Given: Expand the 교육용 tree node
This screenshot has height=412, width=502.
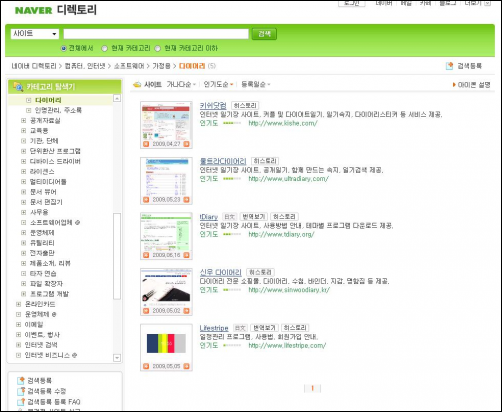Looking at the screenshot, I should [23, 131].
